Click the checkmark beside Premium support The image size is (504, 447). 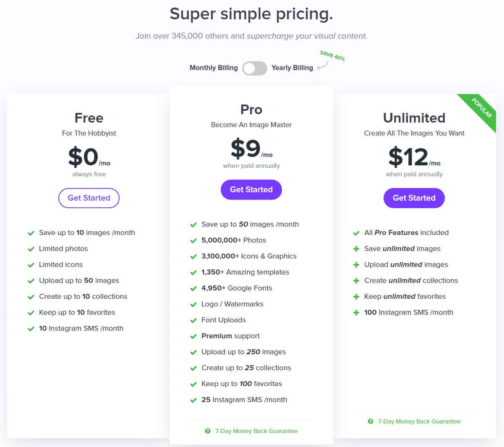click(x=193, y=337)
